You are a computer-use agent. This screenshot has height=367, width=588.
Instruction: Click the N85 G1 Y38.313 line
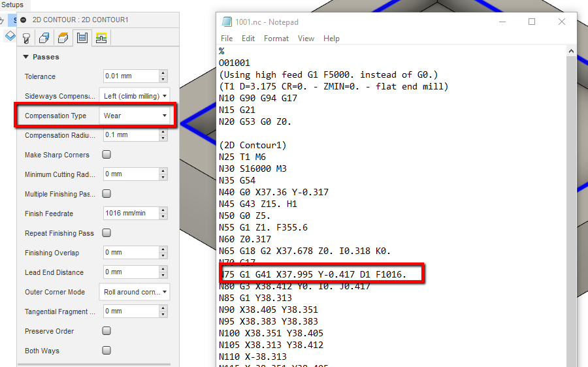click(255, 298)
